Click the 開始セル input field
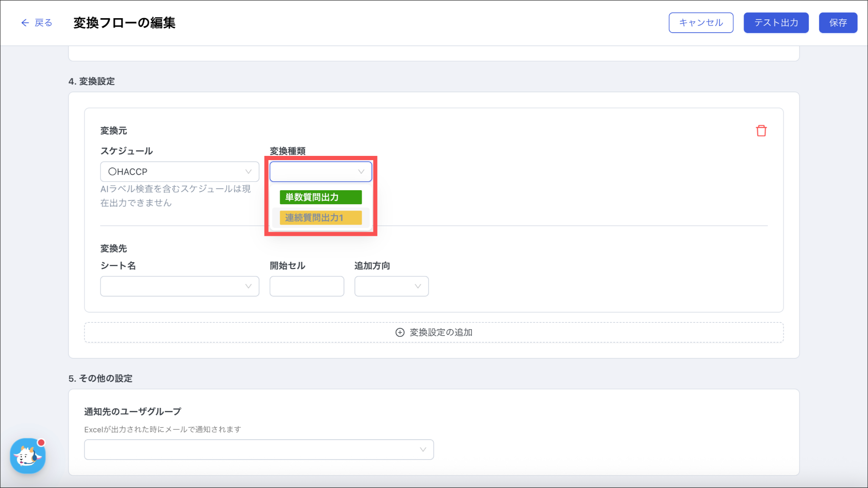Viewport: 868px width, 488px height. tap(306, 286)
